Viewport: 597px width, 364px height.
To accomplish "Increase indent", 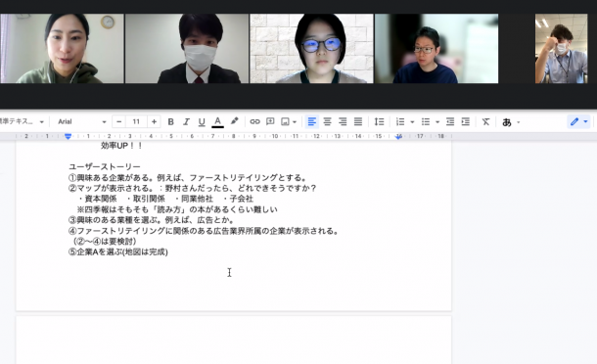I will pos(466,122).
